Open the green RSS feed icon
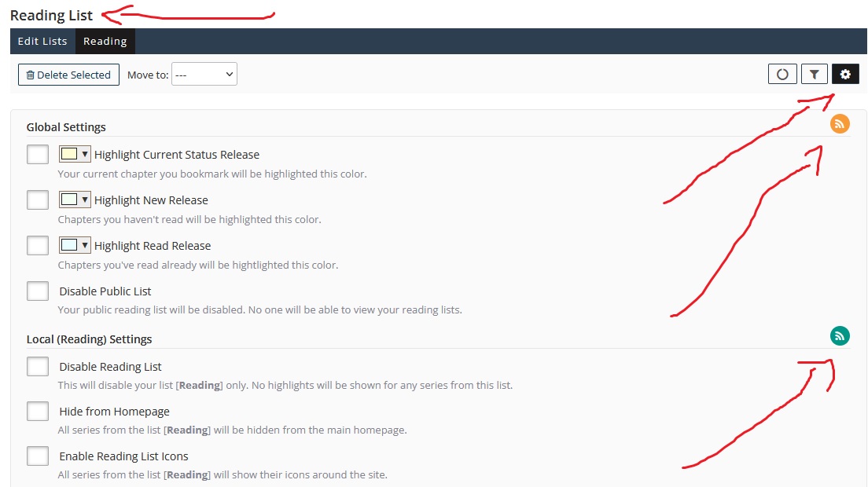This screenshot has height=487, width=868. click(x=840, y=336)
